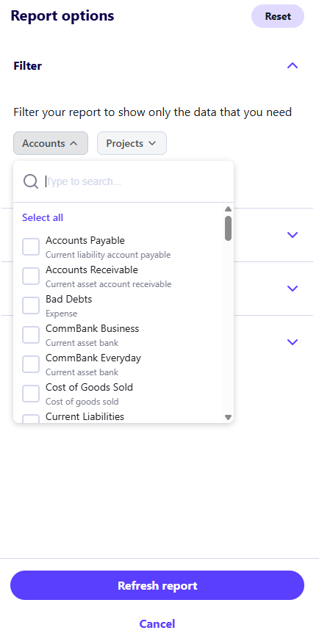Screen dimensions: 319x644
Task: Check the CommBank Everyday checkbox
Action: tap(31, 364)
